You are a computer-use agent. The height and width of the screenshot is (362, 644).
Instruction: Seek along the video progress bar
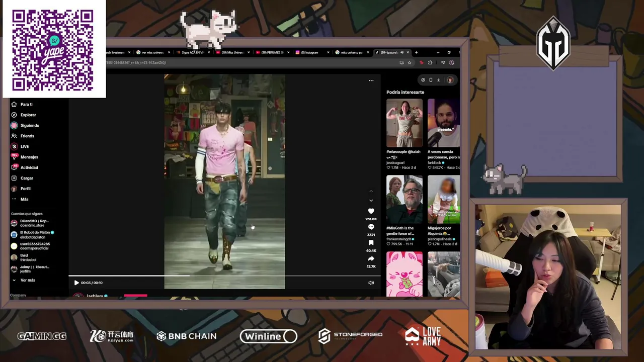[224, 276]
